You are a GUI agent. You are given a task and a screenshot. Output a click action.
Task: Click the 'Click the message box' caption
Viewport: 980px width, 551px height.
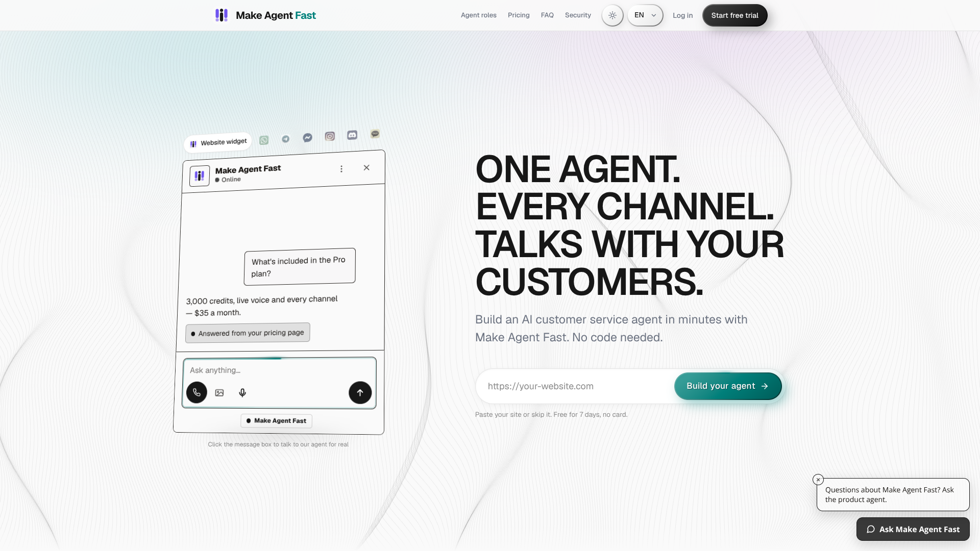(x=278, y=444)
